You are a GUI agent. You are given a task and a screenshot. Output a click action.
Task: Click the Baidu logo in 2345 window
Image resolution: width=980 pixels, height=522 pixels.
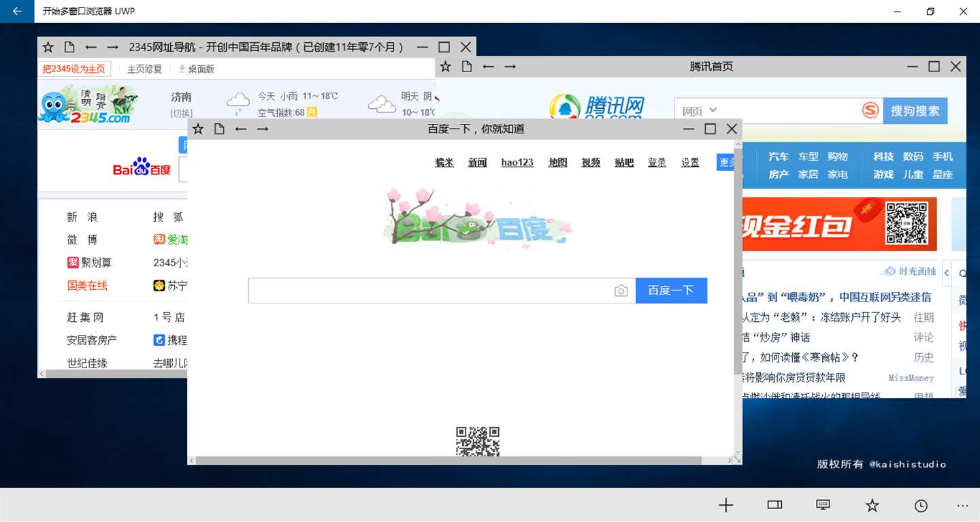click(x=142, y=167)
